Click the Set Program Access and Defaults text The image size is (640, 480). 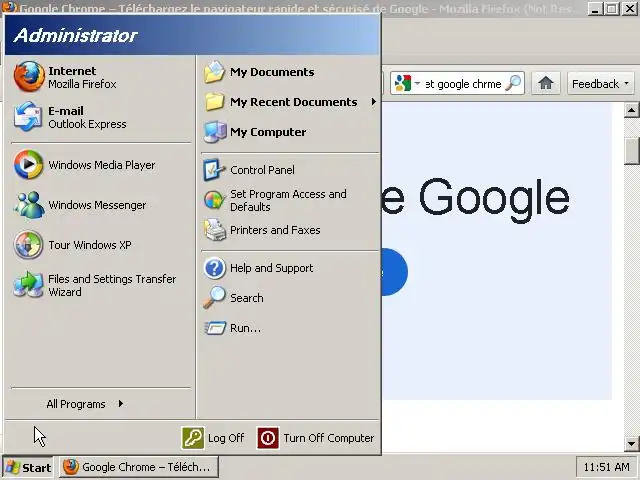288,200
